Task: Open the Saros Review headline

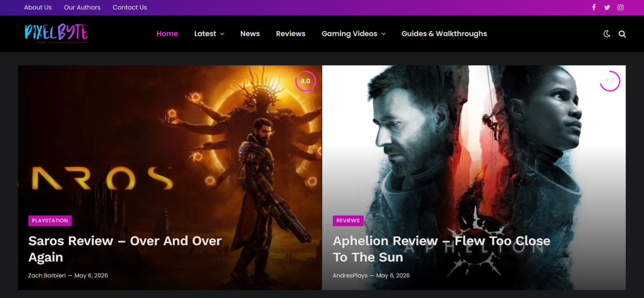Action: 125,249
